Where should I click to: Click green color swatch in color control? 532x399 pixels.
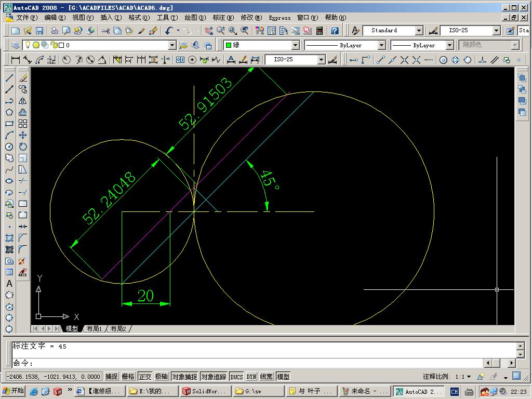(x=229, y=45)
